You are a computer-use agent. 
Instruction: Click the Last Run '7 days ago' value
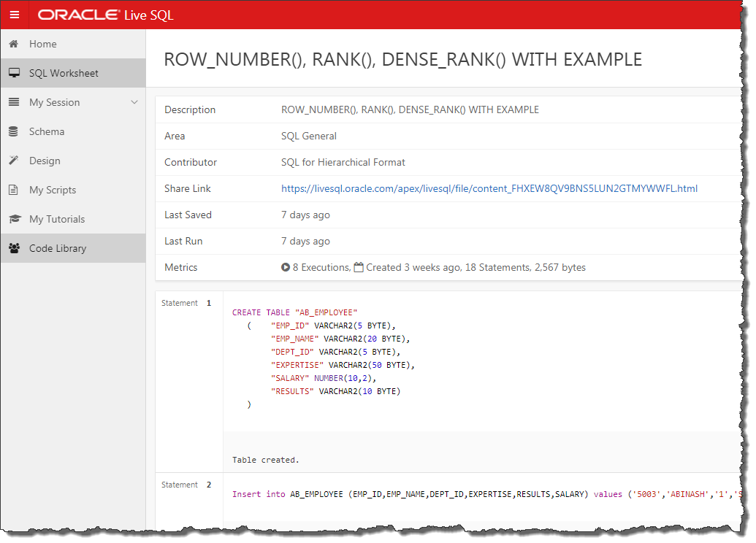305,241
